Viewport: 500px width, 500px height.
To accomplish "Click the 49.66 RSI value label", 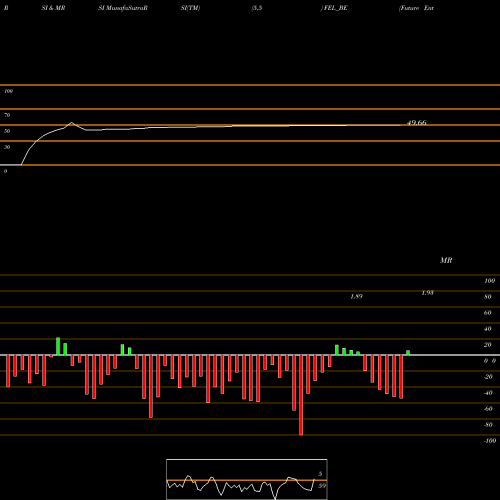I will pos(417,123).
